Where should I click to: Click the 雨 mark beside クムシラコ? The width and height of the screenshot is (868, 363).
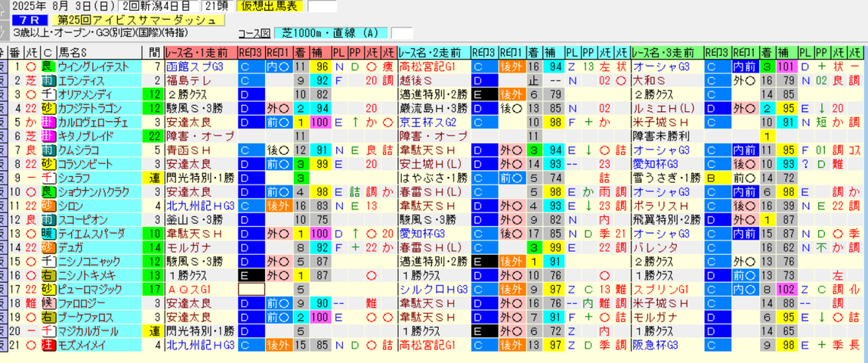coord(48,150)
